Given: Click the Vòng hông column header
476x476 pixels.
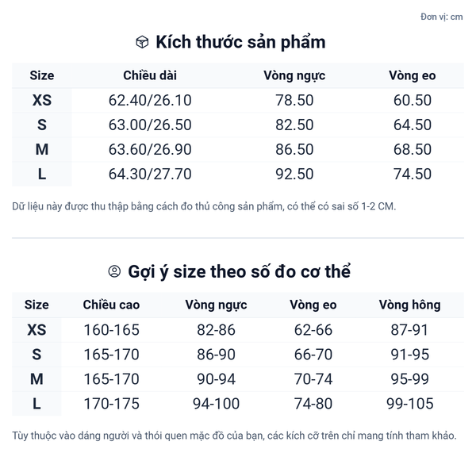Looking at the screenshot, I should point(409,305).
